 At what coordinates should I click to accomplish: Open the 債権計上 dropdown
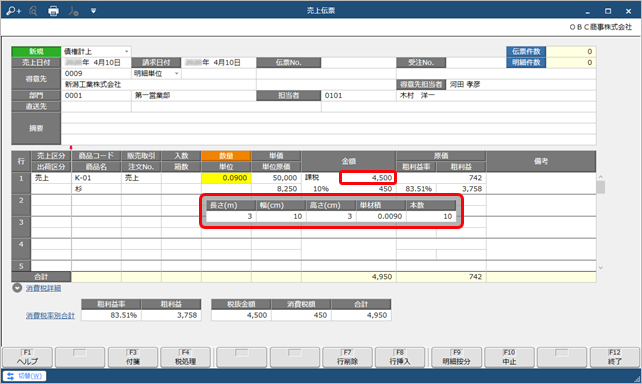(127, 52)
